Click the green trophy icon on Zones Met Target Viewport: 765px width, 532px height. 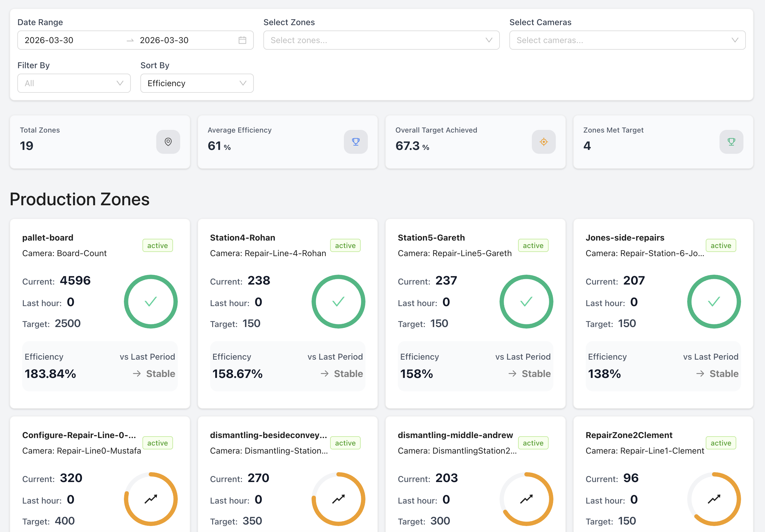point(731,142)
